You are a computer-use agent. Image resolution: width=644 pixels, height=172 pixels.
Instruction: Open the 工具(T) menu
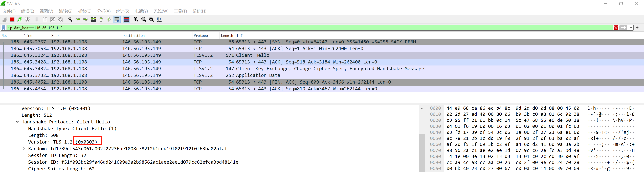[181, 11]
